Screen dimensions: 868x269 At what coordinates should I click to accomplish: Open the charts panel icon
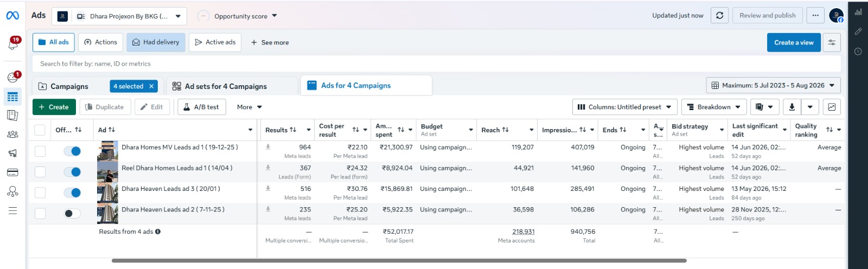pyautogui.click(x=832, y=107)
